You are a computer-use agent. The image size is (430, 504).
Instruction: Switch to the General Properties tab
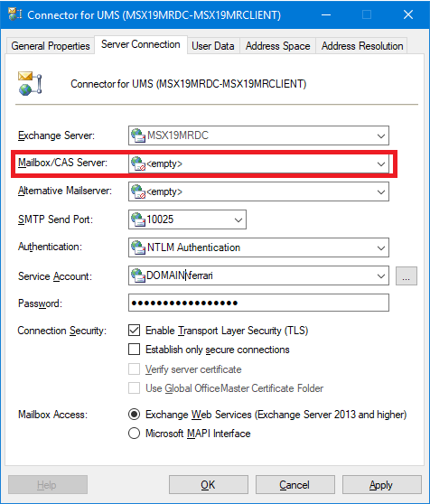click(51, 46)
